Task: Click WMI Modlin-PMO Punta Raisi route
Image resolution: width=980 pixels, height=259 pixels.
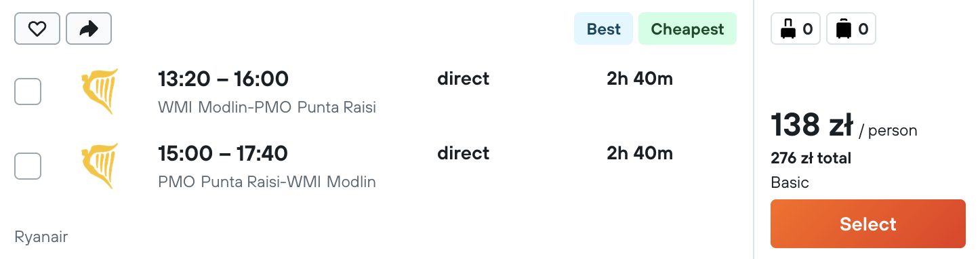Action: tap(267, 107)
